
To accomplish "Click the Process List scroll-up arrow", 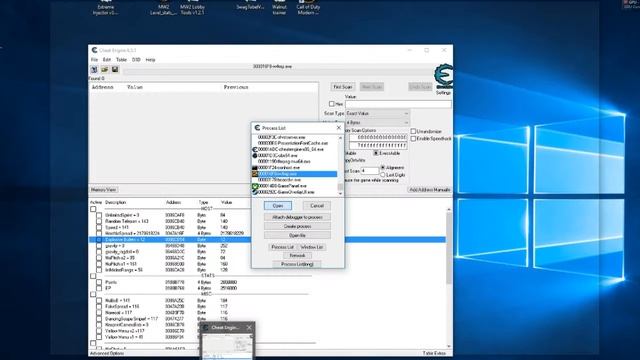I will pyautogui.click(x=340, y=138).
